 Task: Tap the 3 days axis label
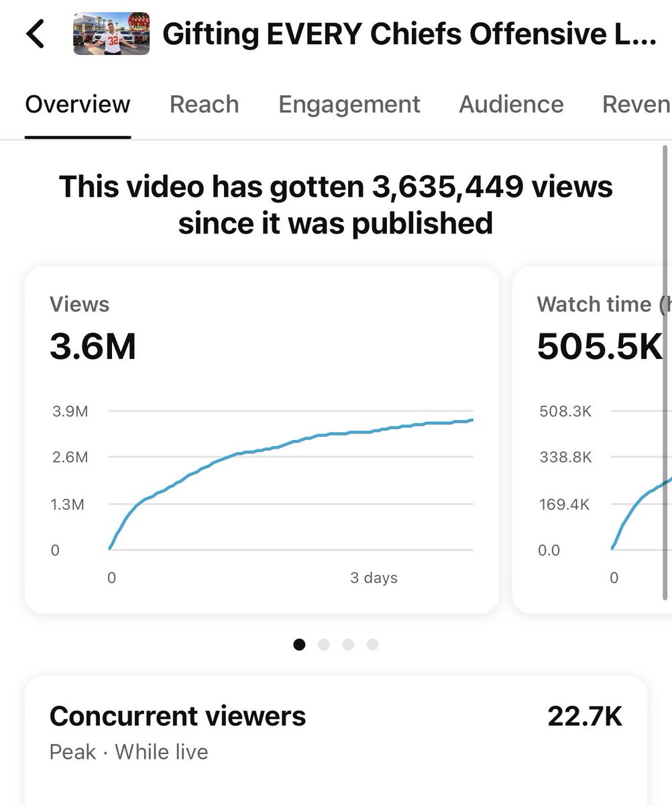coord(374,578)
